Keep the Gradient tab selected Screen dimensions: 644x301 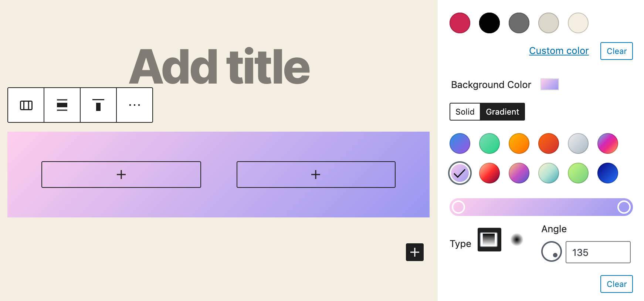tap(502, 112)
